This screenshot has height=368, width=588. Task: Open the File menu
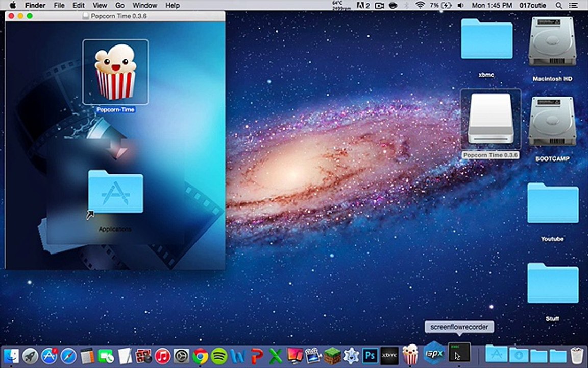[x=59, y=5]
